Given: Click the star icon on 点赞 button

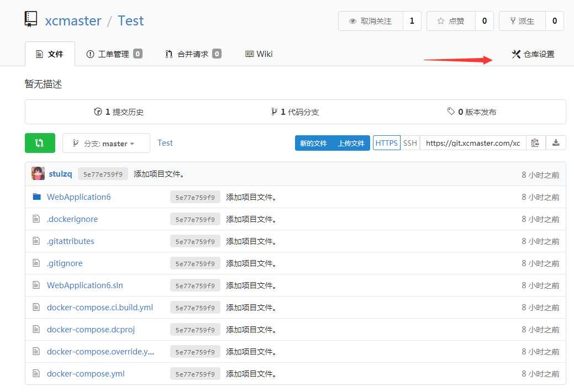Looking at the screenshot, I should pyautogui.click(x=441, y=21).
